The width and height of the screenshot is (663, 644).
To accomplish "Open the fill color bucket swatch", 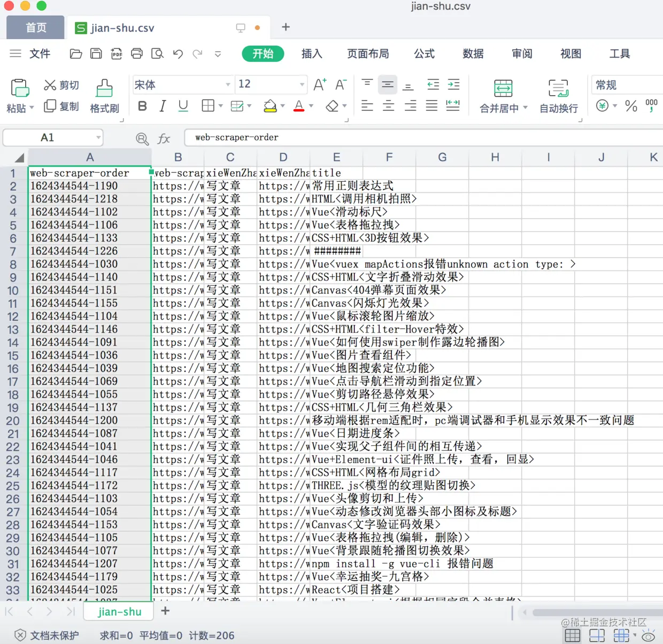I will coord(270,106).
